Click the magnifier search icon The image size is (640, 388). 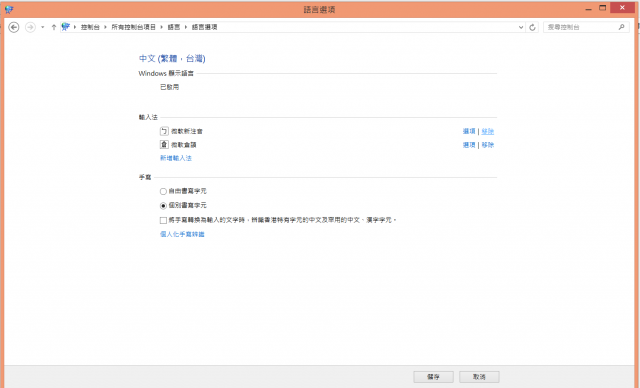tap(622, 27)
